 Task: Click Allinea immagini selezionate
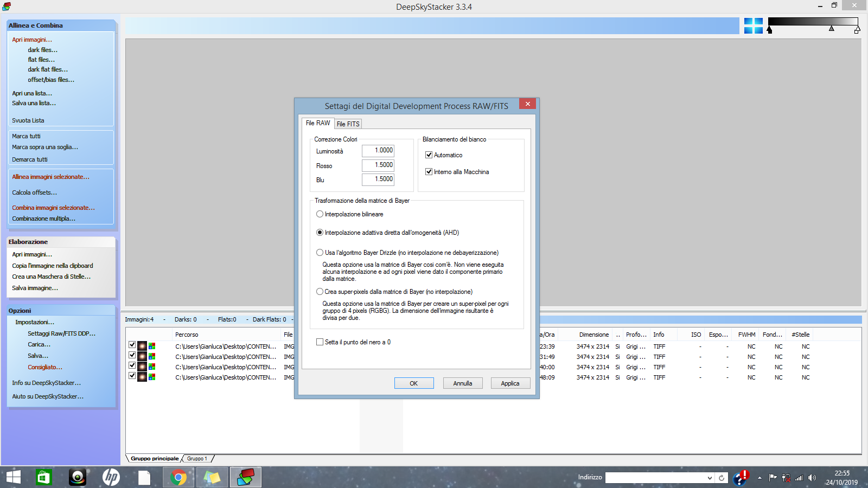[x=51, y=177]
